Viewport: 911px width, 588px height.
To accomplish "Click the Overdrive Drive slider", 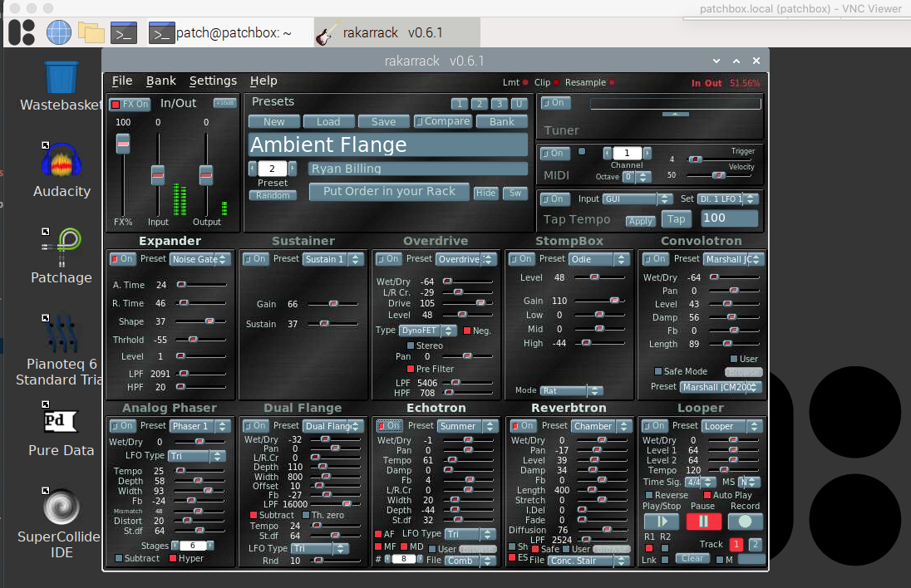I will [468, 303].
